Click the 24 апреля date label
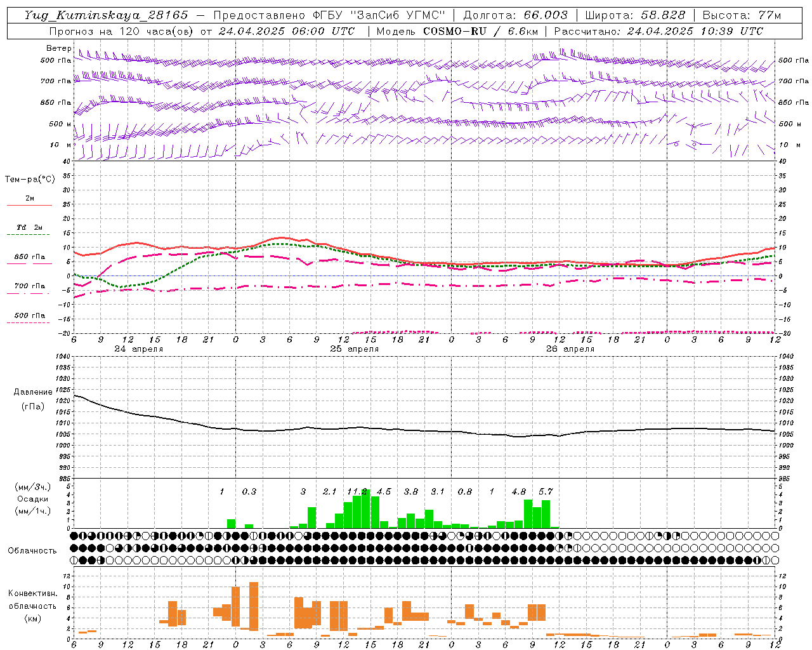This screenshot has height=650, width=812. (138, 349)
